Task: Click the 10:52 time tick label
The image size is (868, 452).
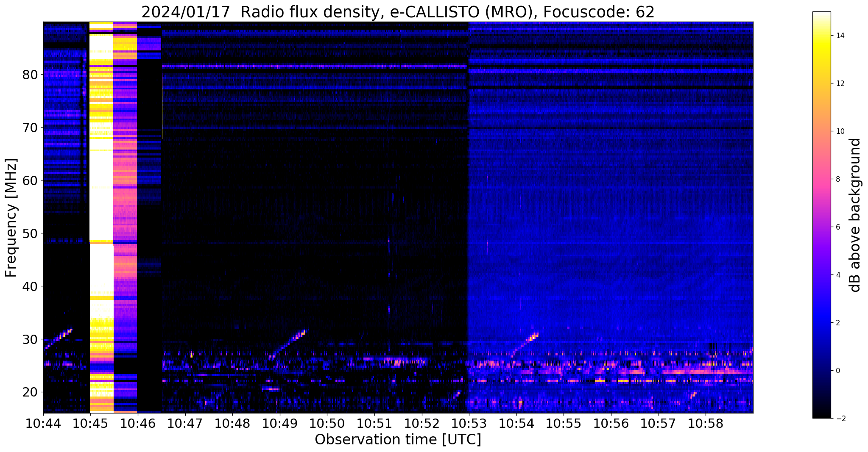Action: tap(421, 423)
